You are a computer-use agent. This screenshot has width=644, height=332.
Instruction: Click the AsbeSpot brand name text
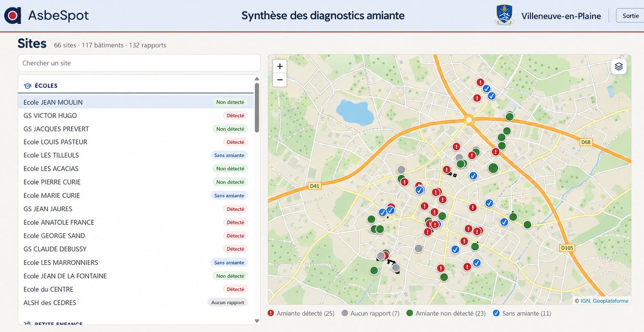[x=58, y=16]
